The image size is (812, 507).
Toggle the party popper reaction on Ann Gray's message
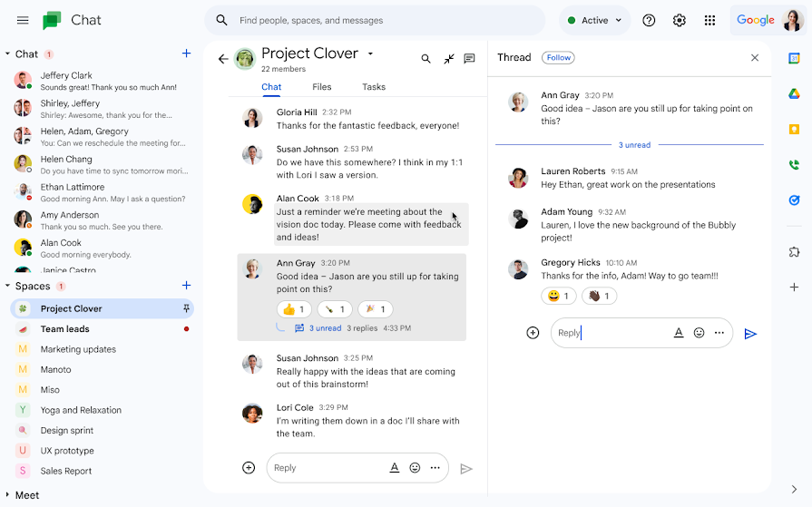point(376,309)
